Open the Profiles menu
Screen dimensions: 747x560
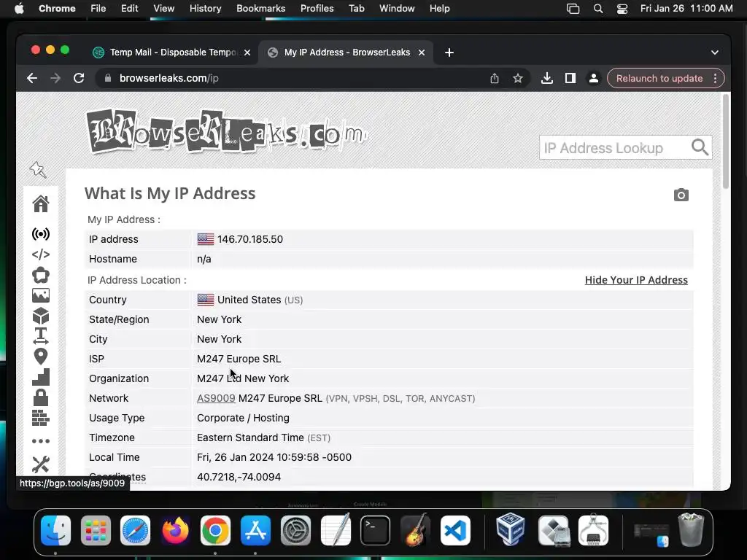tap(317, 9)
